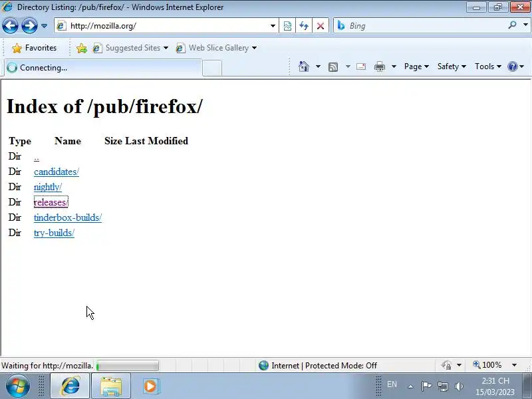532x399 pixels.
Task: Open a new blank tab
Action: pos(212,68)
